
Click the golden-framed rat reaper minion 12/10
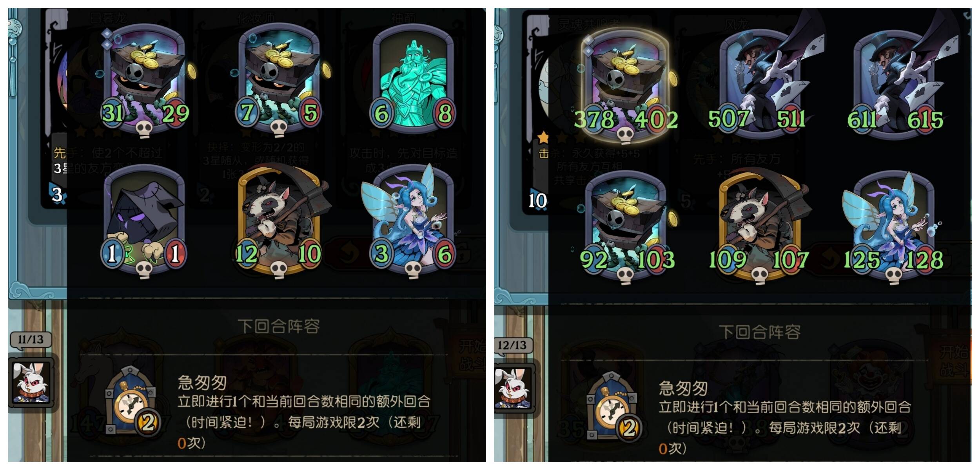tap(279, 221)
